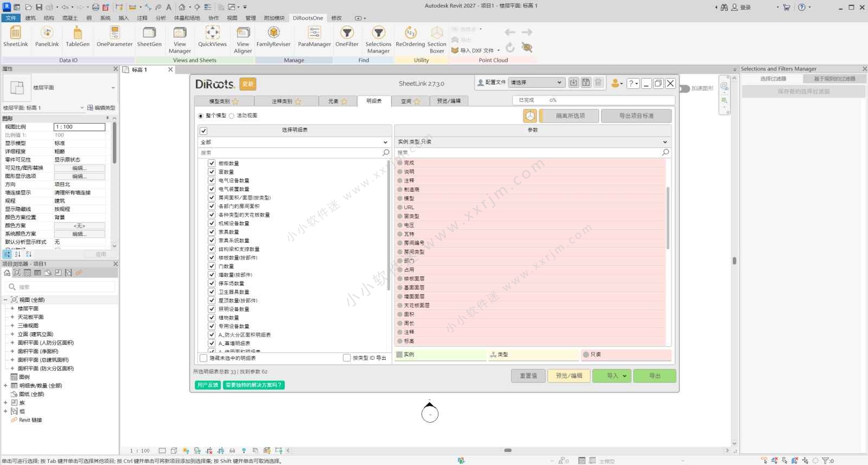
Task: Start the ReOrdering tool
Action: tap(410, 37)
